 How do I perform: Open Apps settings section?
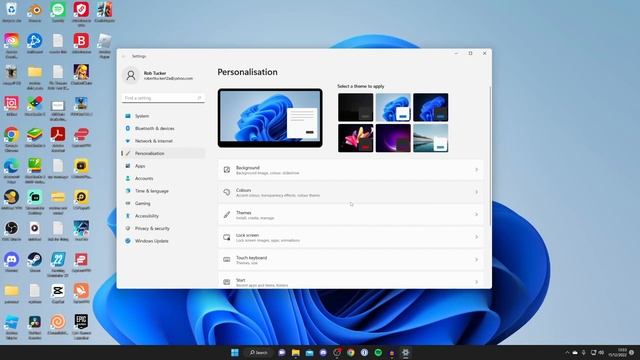point(163,166)
